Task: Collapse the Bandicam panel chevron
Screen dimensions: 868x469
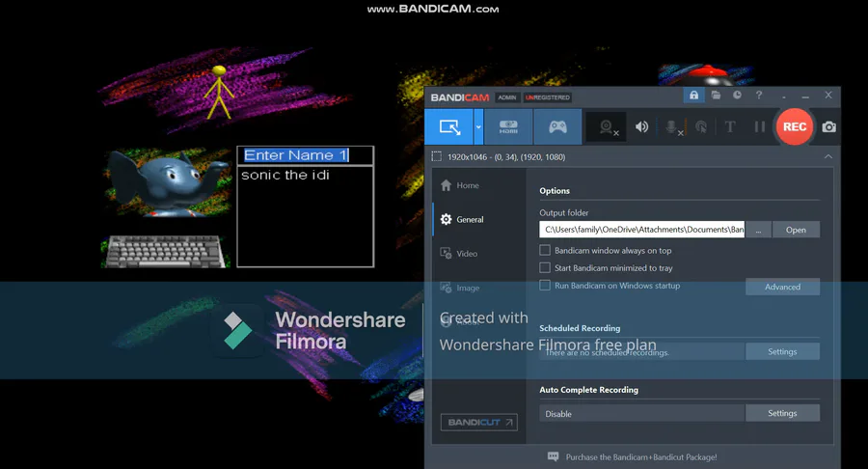Action: click(x=828, y=156)
